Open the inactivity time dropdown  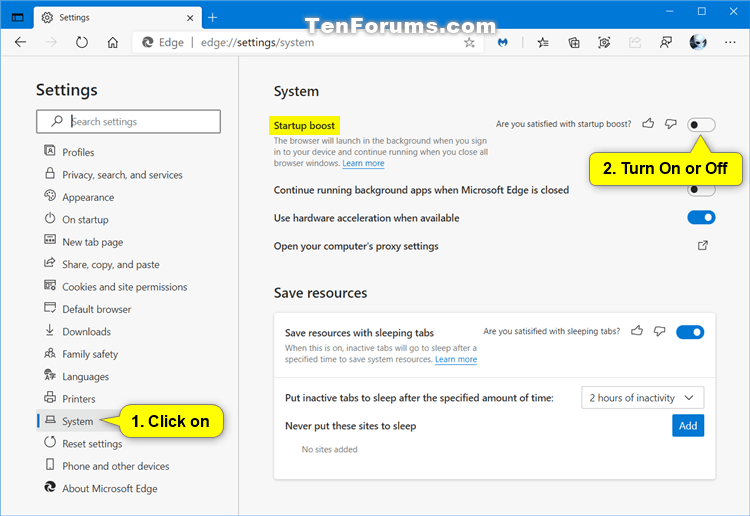pyautogui.click(x=642, y=397)
